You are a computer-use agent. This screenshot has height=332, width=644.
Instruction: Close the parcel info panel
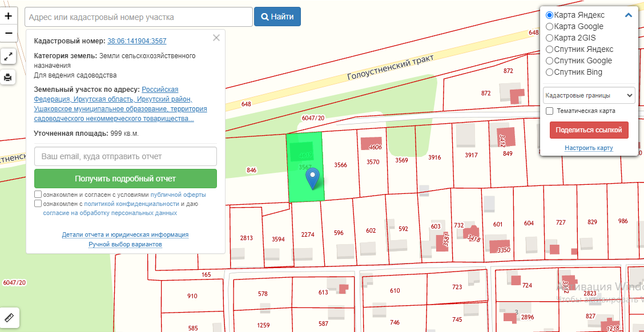tap(216, 38)
